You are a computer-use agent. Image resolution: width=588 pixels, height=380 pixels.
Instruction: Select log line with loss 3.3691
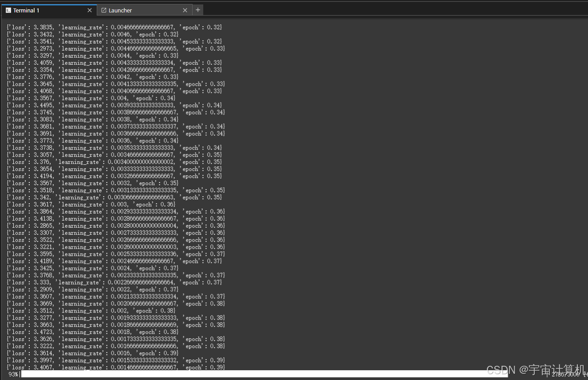(x=116, y=134)
